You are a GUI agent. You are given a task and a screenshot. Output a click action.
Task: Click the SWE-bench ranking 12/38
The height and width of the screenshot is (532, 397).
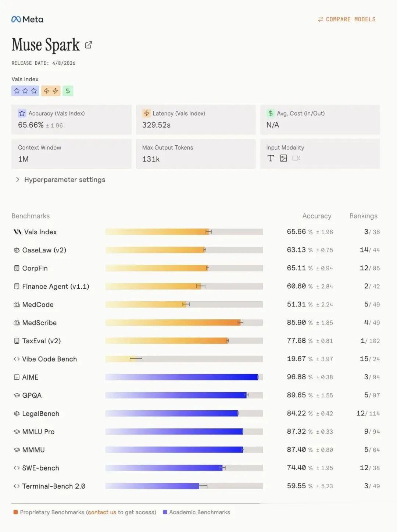370,468
